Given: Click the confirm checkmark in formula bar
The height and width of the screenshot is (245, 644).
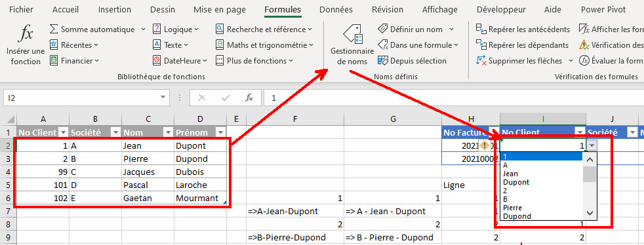Looking at the screenshot, I should pos(226,98).
